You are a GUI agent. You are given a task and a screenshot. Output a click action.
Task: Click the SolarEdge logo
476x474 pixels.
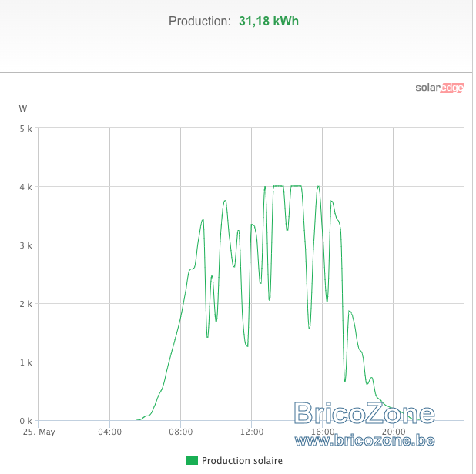[x=440, y=88]
